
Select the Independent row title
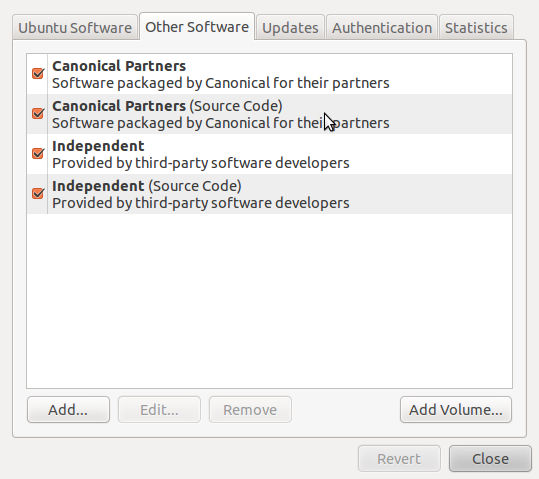coord(98,146)
